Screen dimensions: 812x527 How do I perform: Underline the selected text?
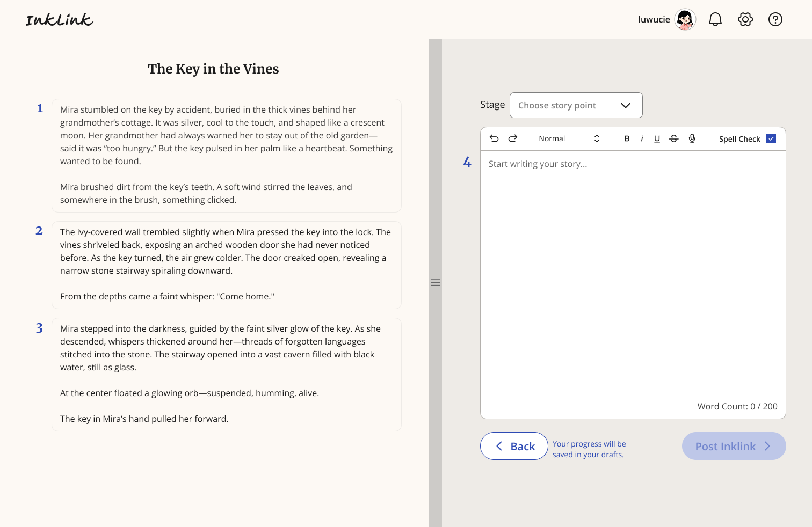click(x=657, y=138)
